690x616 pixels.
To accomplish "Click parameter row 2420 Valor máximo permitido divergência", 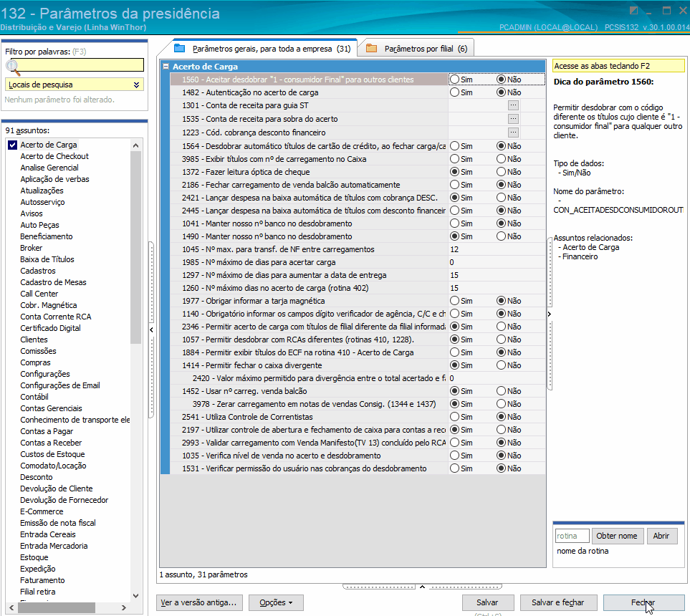I will pyautogui.click(x=358, y=378).
